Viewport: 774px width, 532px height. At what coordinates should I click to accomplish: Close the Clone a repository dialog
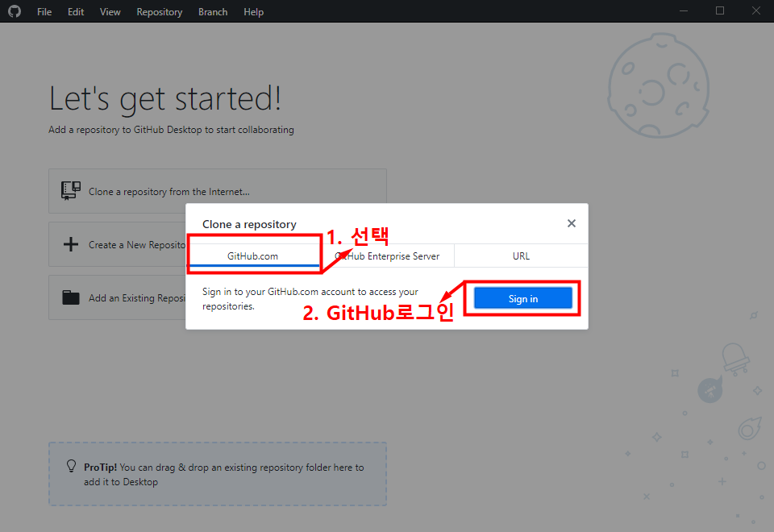click(x=572, y=223)
